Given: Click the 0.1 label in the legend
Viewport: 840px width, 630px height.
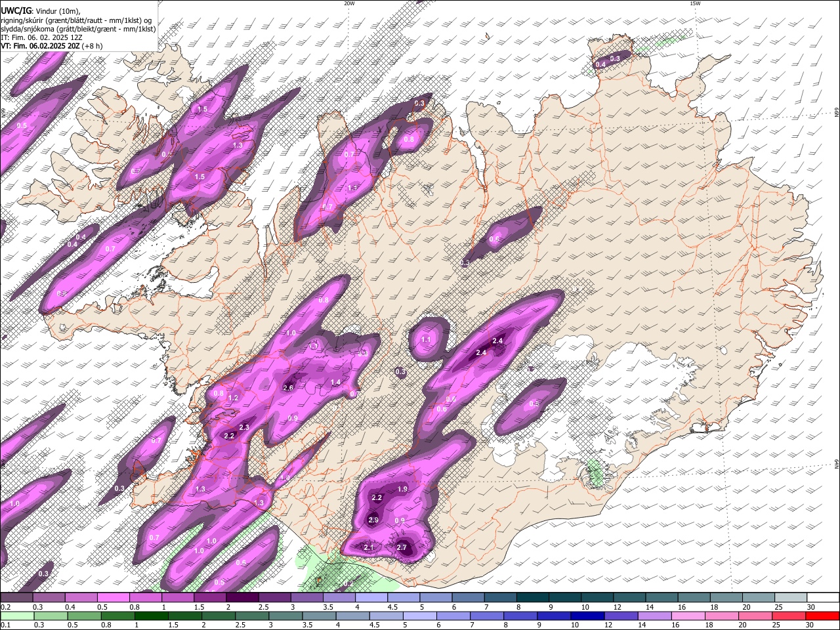Looking at the screenshot, I should [5, 625].
